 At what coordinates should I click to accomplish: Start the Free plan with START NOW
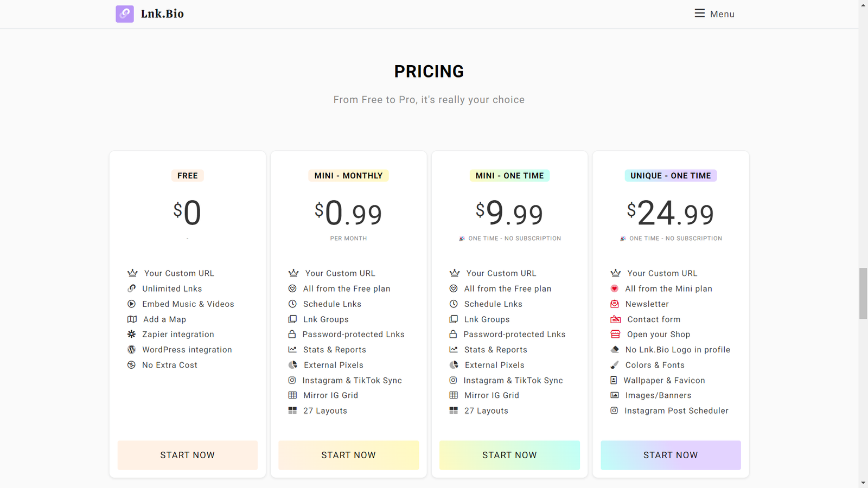coord(188,455)
